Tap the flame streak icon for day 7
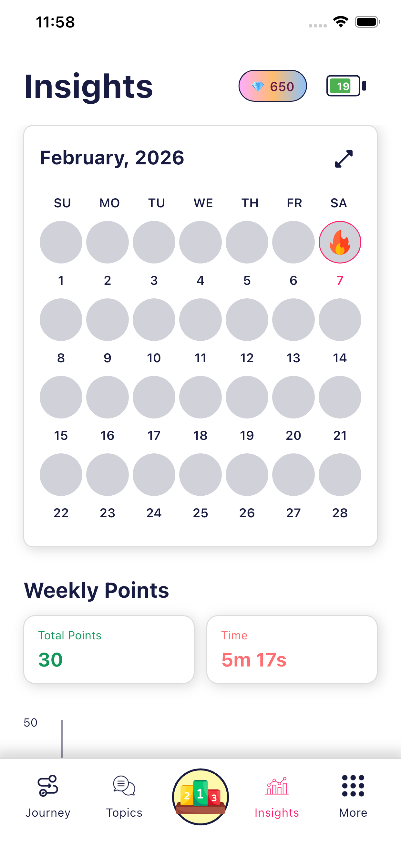 (x=340, y=242)
